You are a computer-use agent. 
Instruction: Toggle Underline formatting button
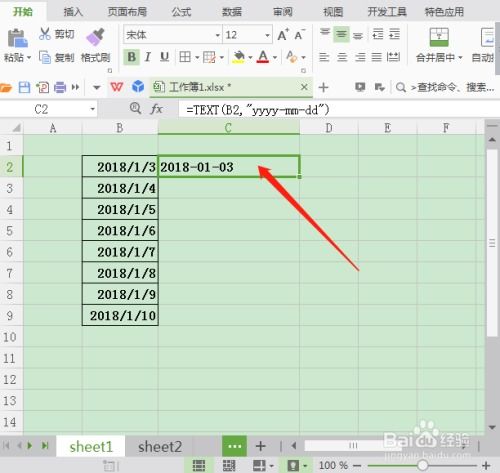[164, 57]
